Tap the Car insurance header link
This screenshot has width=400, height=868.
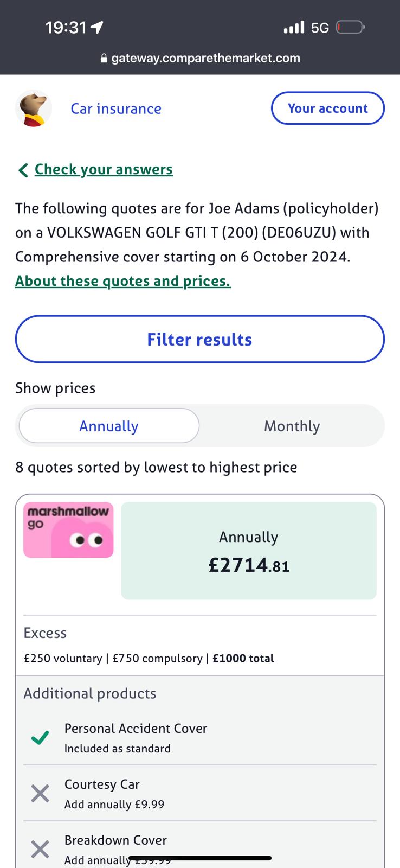coord(116,108)
